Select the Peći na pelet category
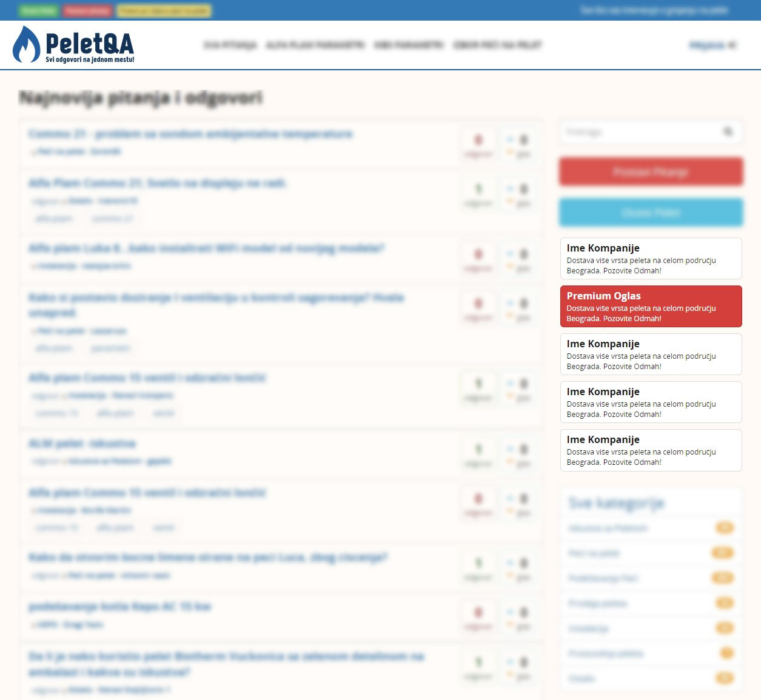This screenshot has width=761, height=700. [x=594, y=553]
